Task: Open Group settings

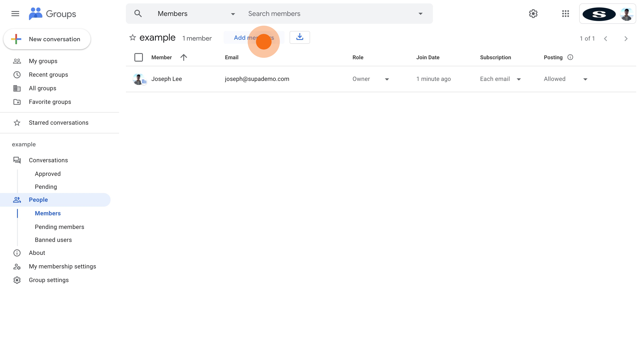Action: pos(48,280)
